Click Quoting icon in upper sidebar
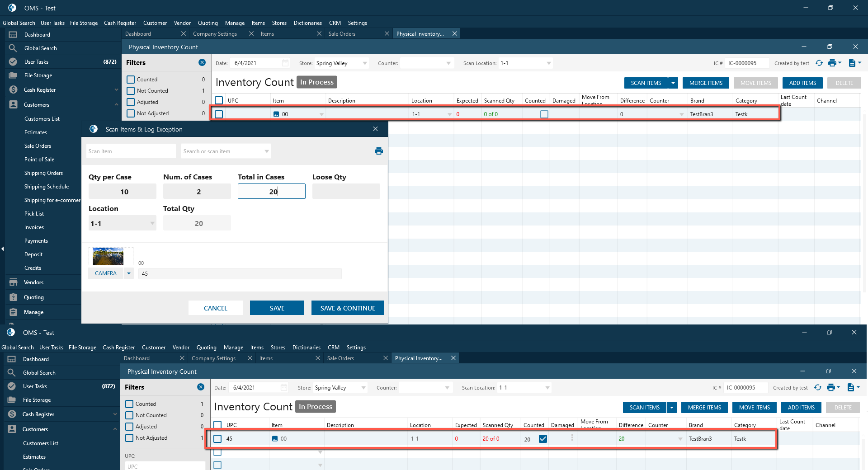This screenshot has height=470, width=868. click(13, 297)
